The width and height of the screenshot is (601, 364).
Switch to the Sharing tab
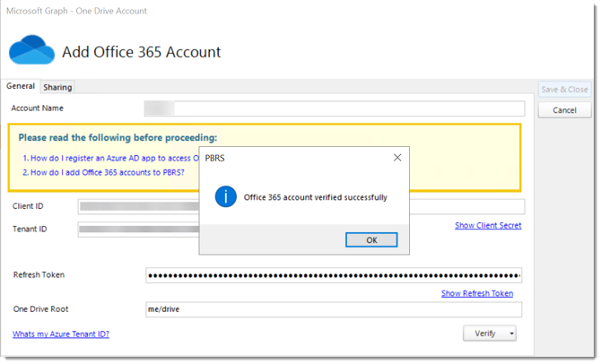pyautogui.click(x=57, y=87)
